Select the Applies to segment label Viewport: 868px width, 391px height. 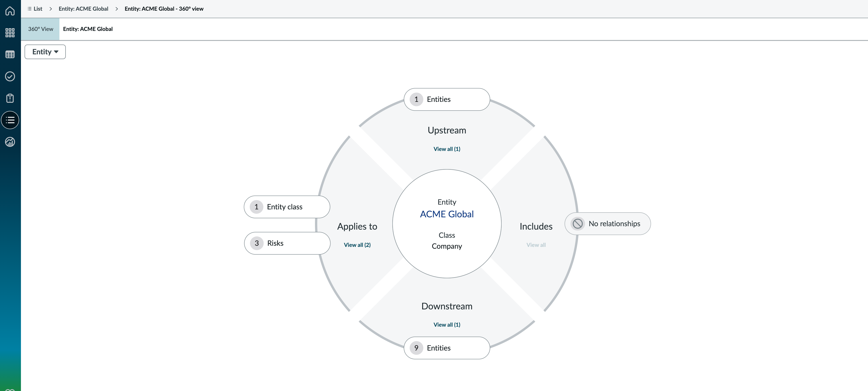357,226
